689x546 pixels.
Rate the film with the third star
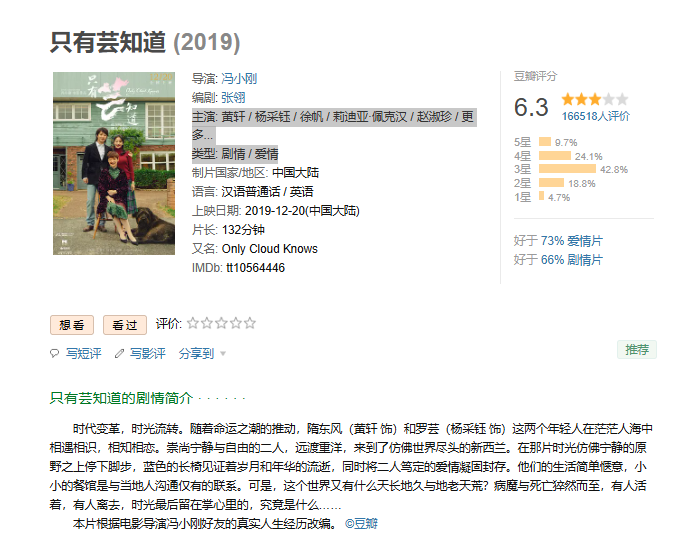221,323
